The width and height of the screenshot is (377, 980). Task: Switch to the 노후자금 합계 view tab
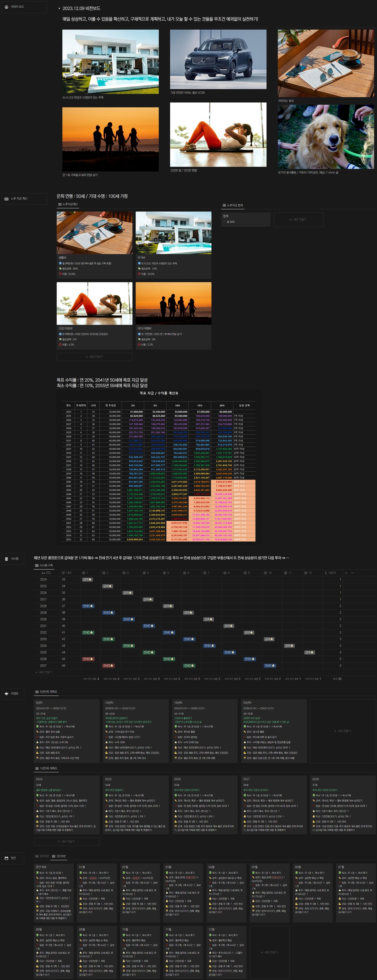point(233,205)
